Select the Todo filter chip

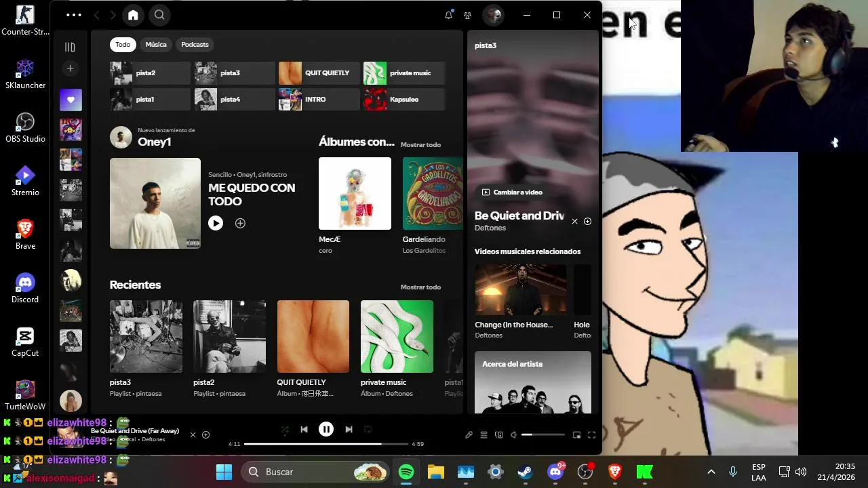[123, 45]
